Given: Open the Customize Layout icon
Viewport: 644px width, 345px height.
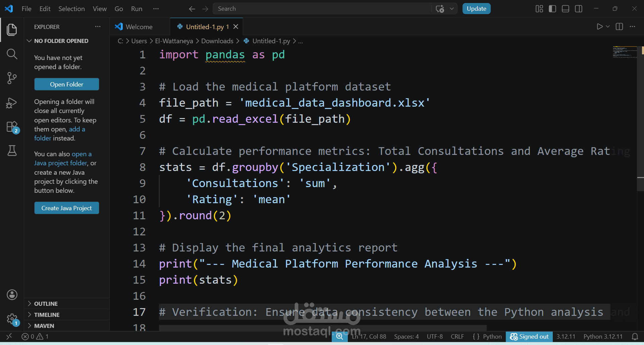Looking at the screenshot, I should click(539, 9).
